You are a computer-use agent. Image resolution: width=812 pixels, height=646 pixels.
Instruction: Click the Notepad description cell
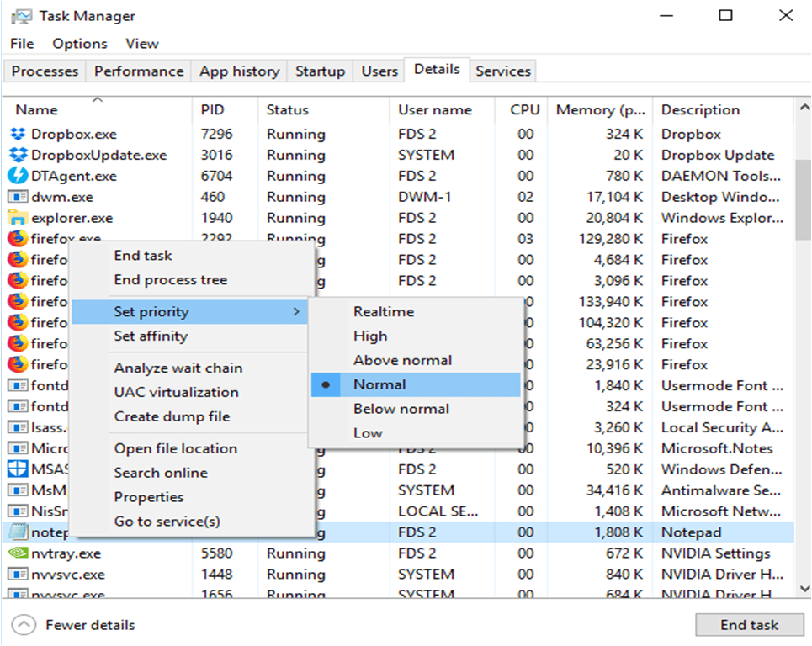coord(692,532)
